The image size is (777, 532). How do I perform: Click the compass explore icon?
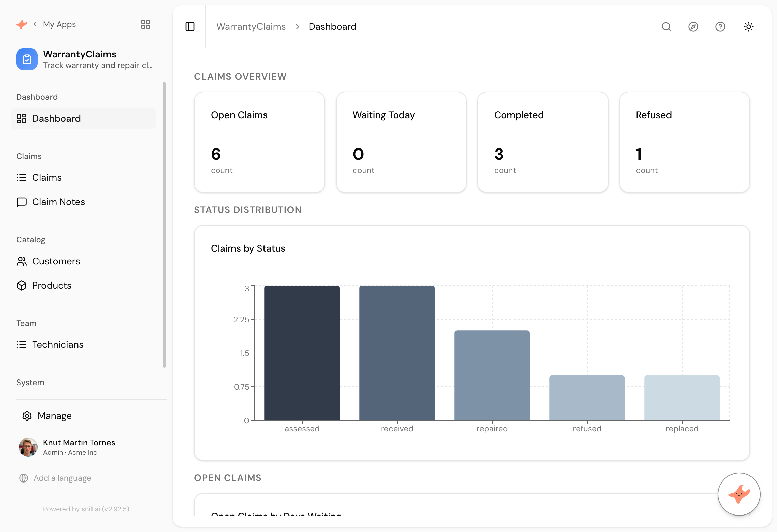click(x=693, y=27)
